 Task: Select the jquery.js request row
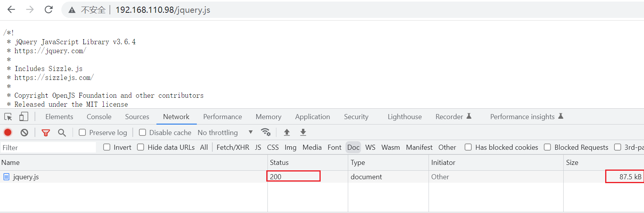point(26,177)
